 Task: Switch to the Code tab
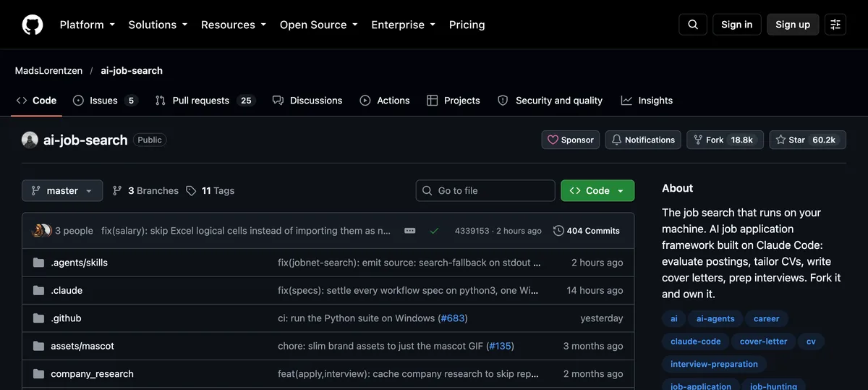[36, 101]
